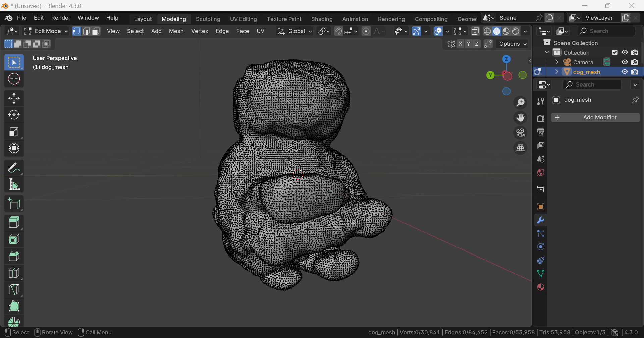This screenshot has width=644, height=338.
Task: Activate the Measure tool
Action: click(x=14, y=185)
